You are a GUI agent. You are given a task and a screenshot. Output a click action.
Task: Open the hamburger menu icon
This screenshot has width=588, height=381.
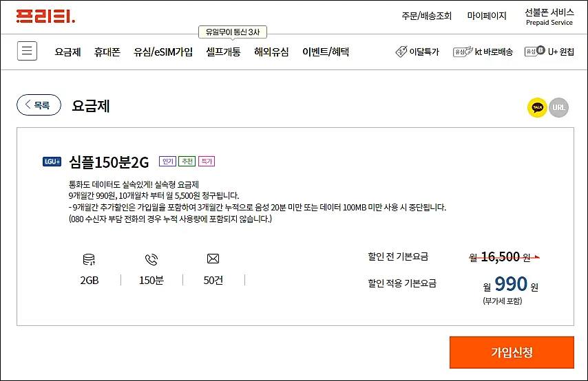pos(27,51)
